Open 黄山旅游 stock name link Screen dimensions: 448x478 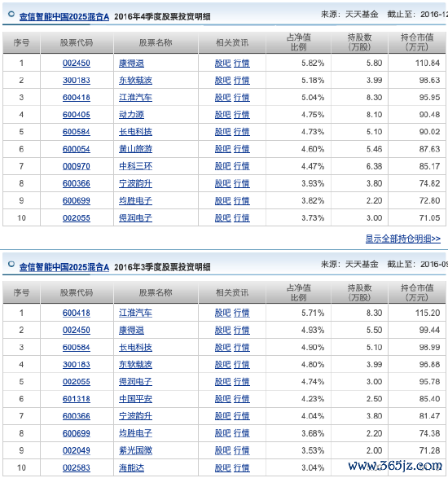pyautogui.click(x=135, y=149)
